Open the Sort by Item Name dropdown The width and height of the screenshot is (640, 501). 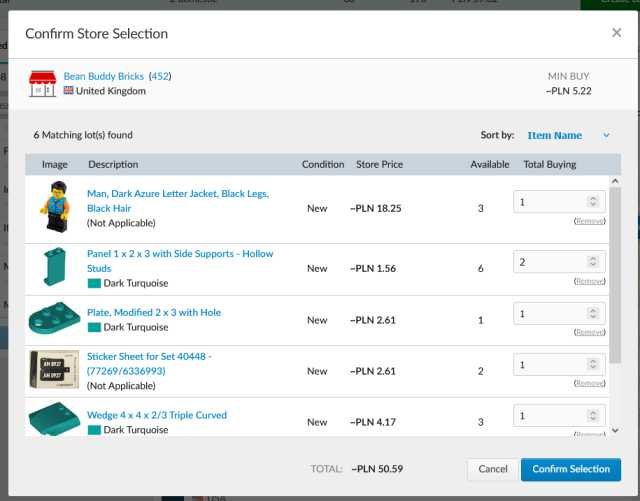(x=568, y=135)
